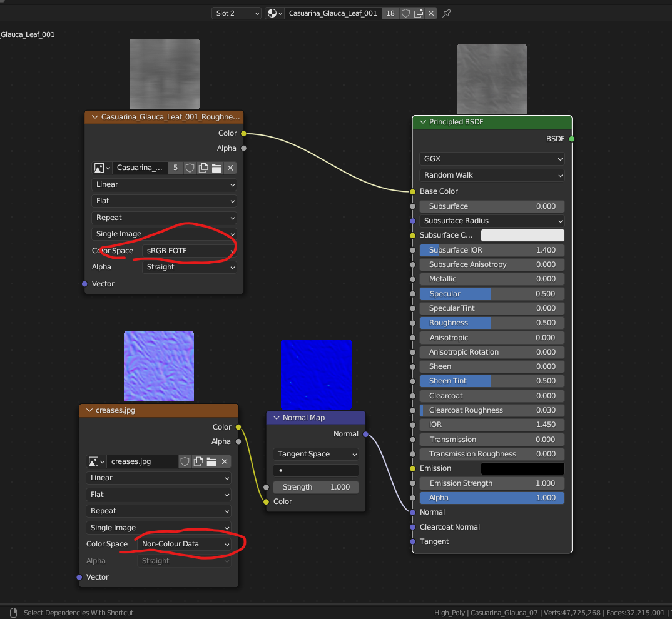Image resolution: width=672 pixels, height=619 pixels.
Task: Open the Random Walk subsurface method dropdown
Action: tap(492, 175)
